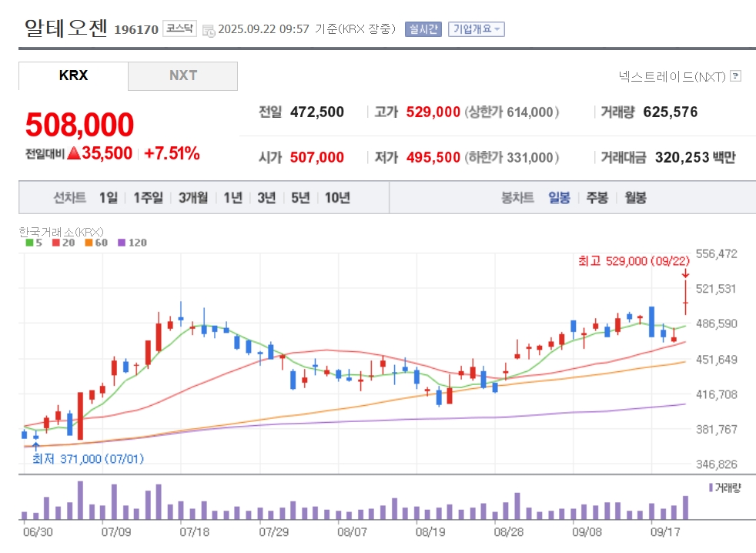
Task: Switch to the NXT tab
Action: [x=183, y=75]
